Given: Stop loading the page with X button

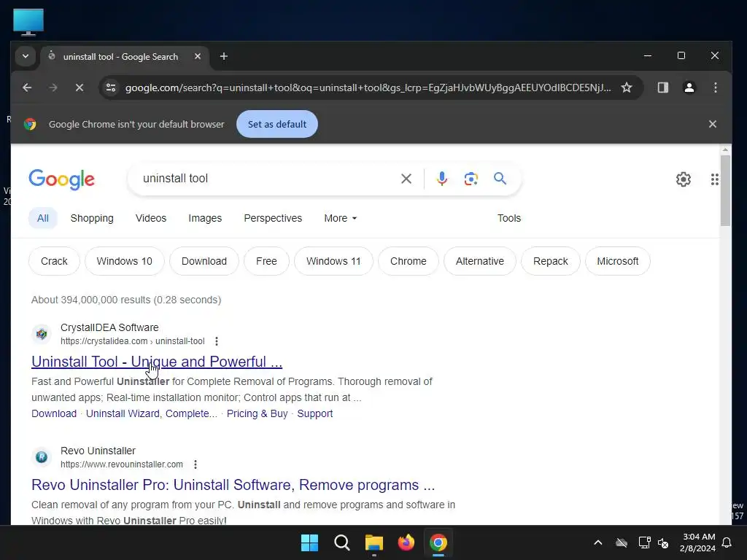Looking at the screenshot, I should click(79, 87).
